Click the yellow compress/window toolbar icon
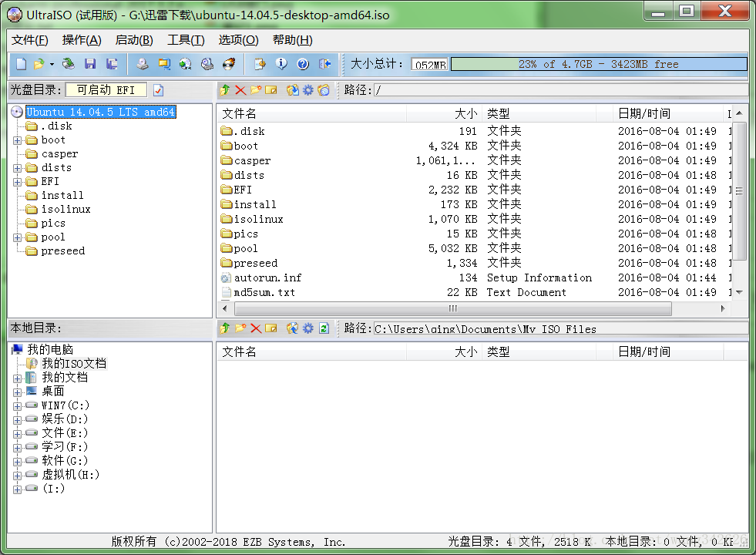This screenshot has width=756, height=555. coord(164,64)
